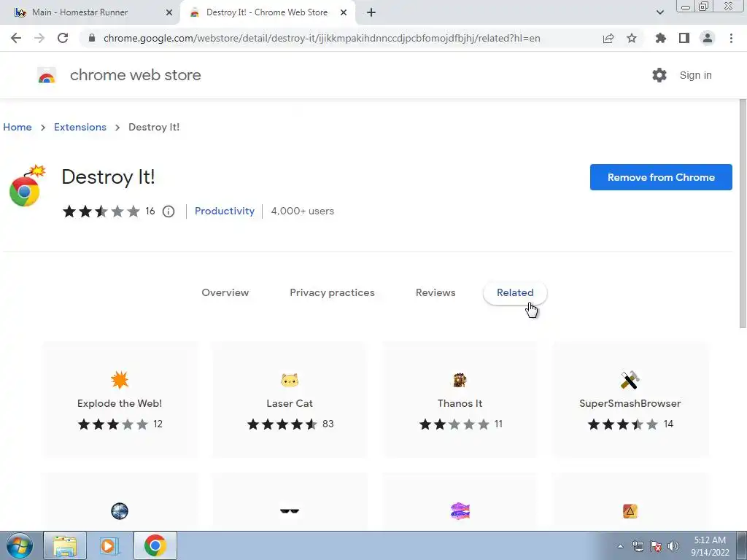Click the browser forward arrow
747x560 pixels.
[x=39, y=38]
